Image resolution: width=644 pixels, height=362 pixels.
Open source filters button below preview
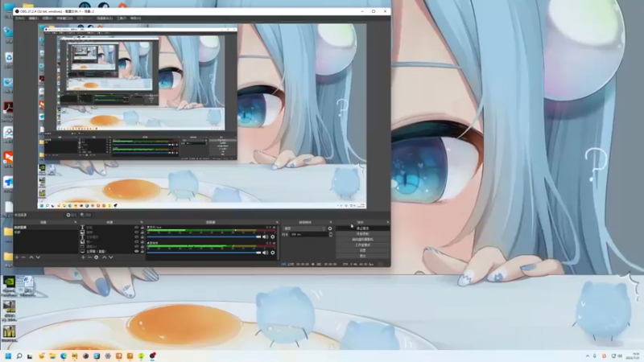point(86,215)
